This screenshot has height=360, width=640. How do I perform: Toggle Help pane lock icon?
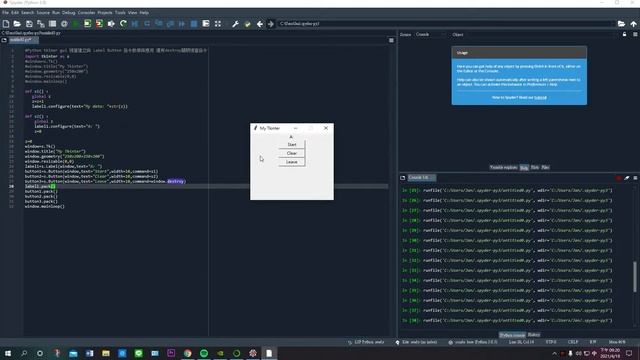point(624,35)
